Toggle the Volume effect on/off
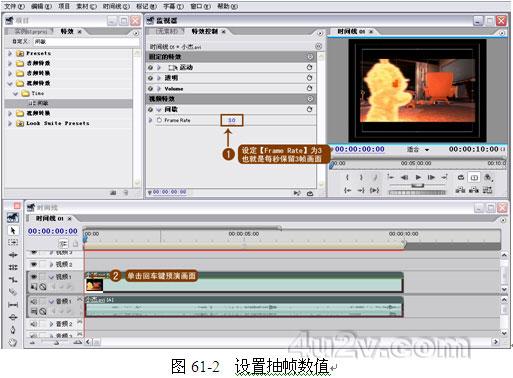513x378 pixels. click(x=150, y=88)
